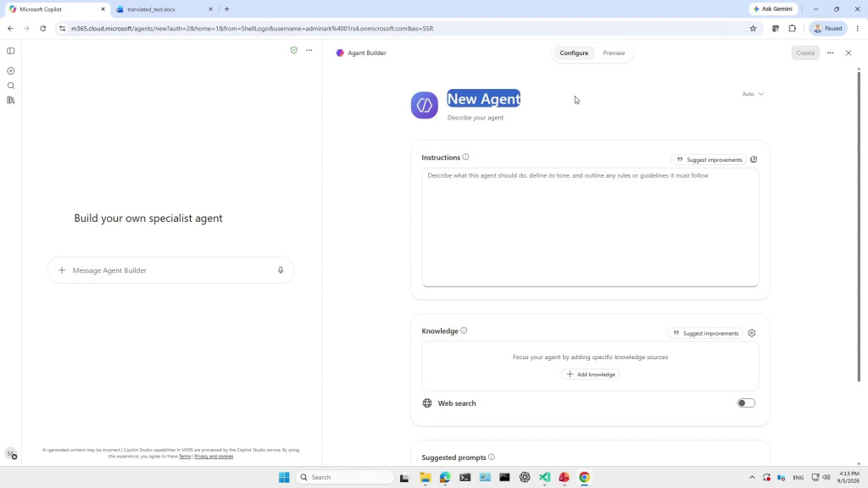868x488 pixels.
Task: Click the New Agent name field
Action: click(484, 98)
